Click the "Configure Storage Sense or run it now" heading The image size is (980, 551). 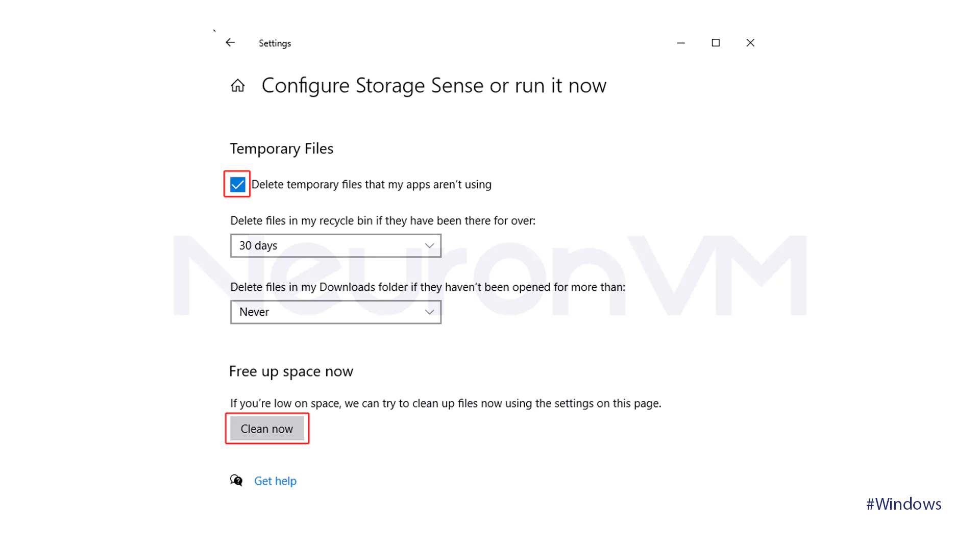434,86
